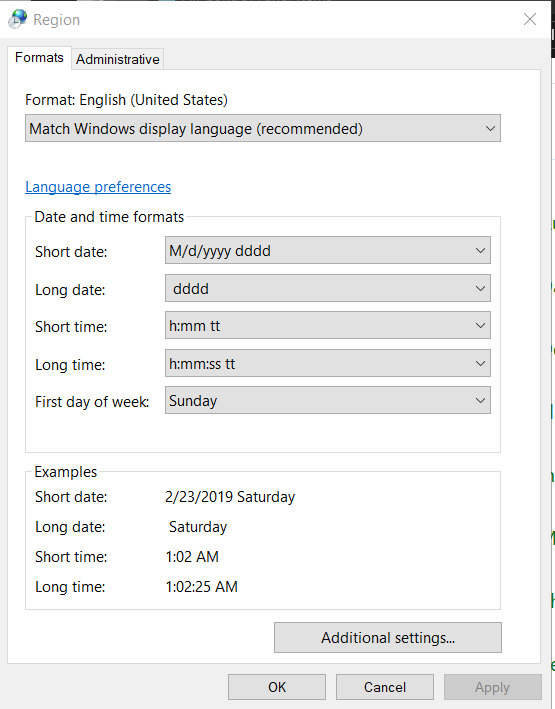555x709 pixels.
Task: Open the Long time format dropdown
Action: [327, 364]
